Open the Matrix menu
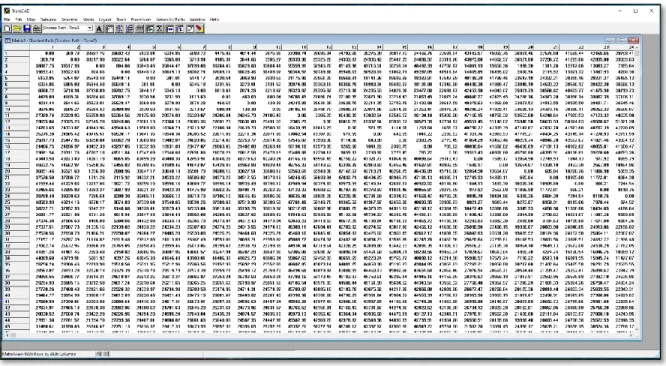666x366 pixels. 88,20
